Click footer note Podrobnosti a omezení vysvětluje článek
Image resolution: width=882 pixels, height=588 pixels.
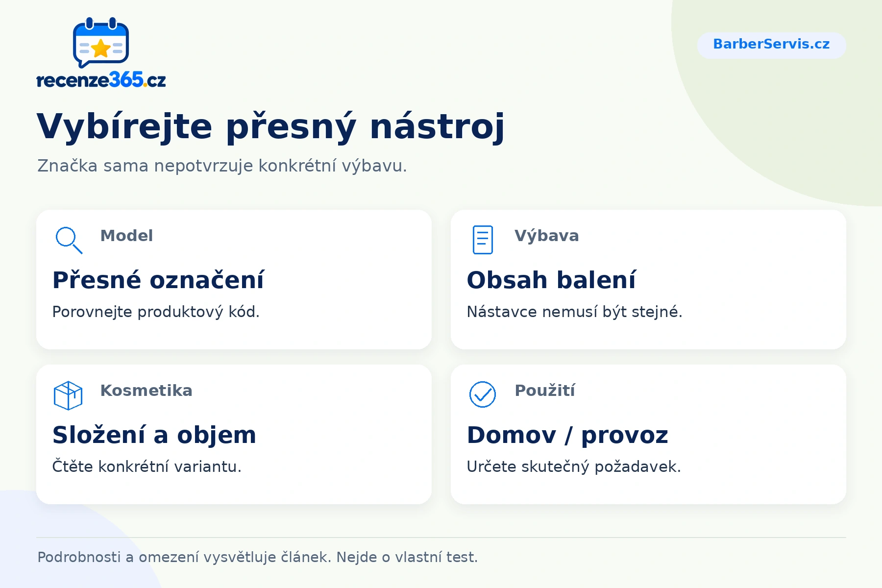pos(184,557)
